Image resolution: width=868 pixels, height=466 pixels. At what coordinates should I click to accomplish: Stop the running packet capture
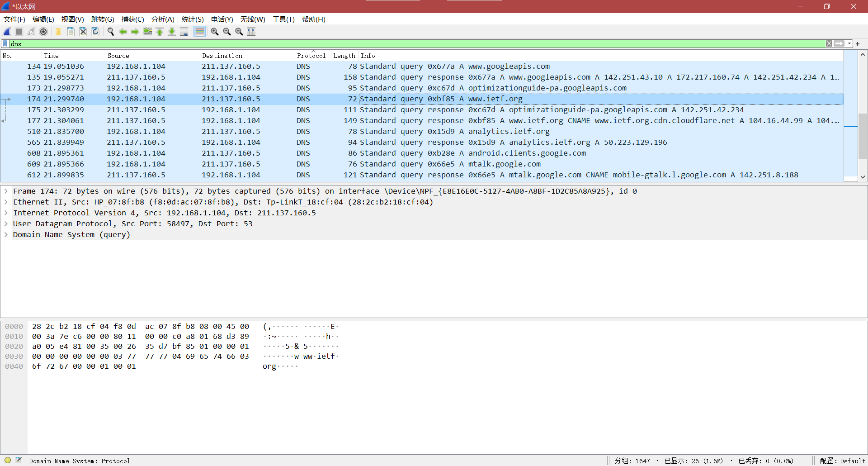tap(19, 32)
